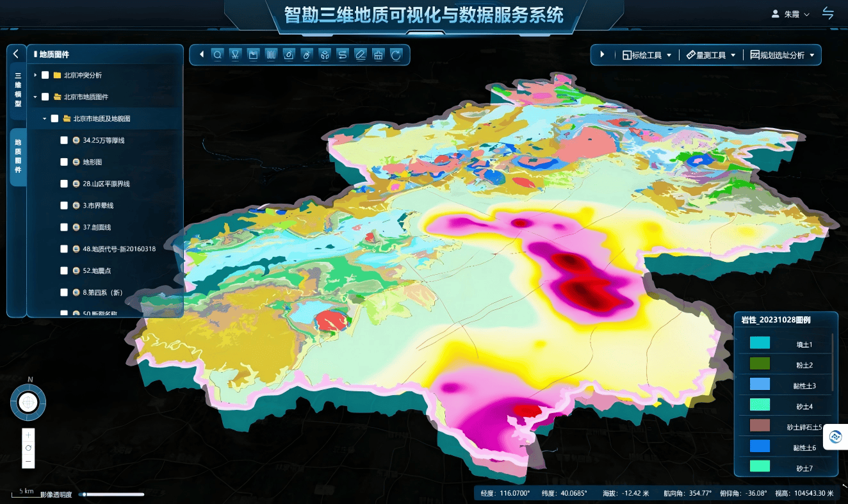
Task: Select the cube model tool icon
Action: pyautogui.click(x=325, y=55)
